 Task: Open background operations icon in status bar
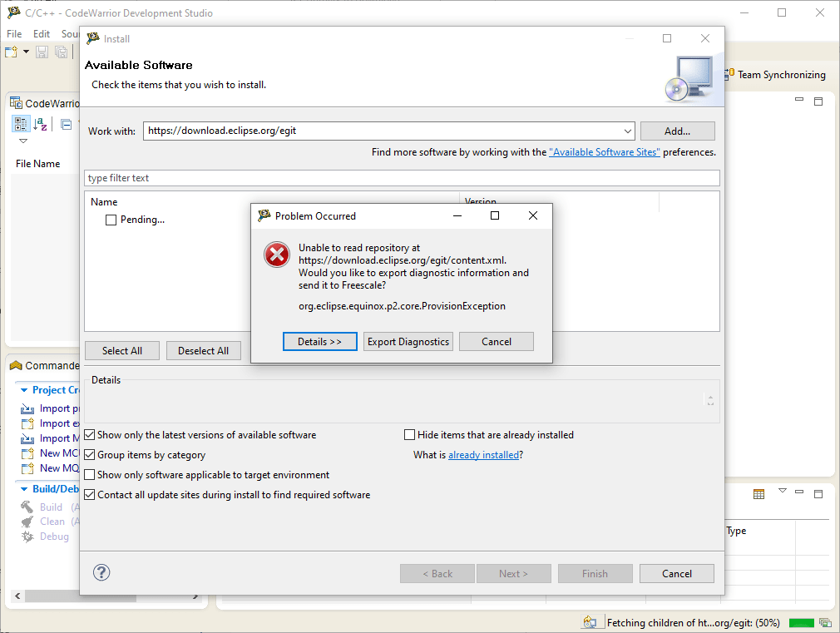pos(825,622)
